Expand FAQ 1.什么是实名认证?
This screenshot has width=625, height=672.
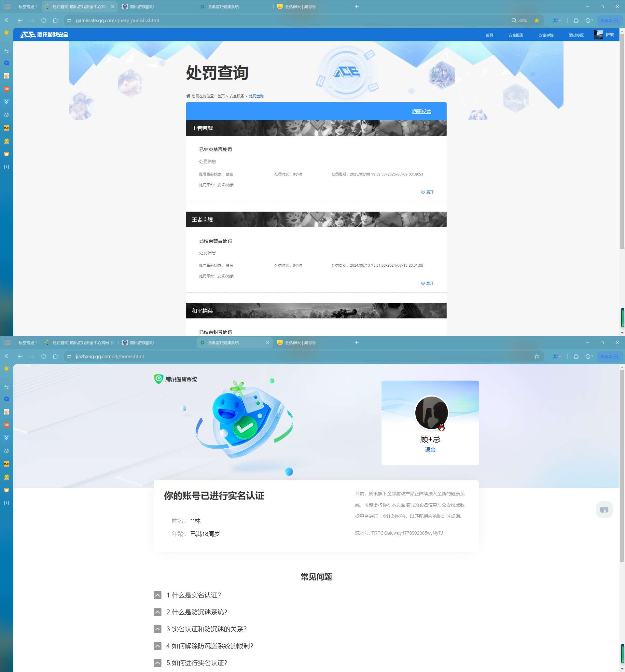click(158, 595)
